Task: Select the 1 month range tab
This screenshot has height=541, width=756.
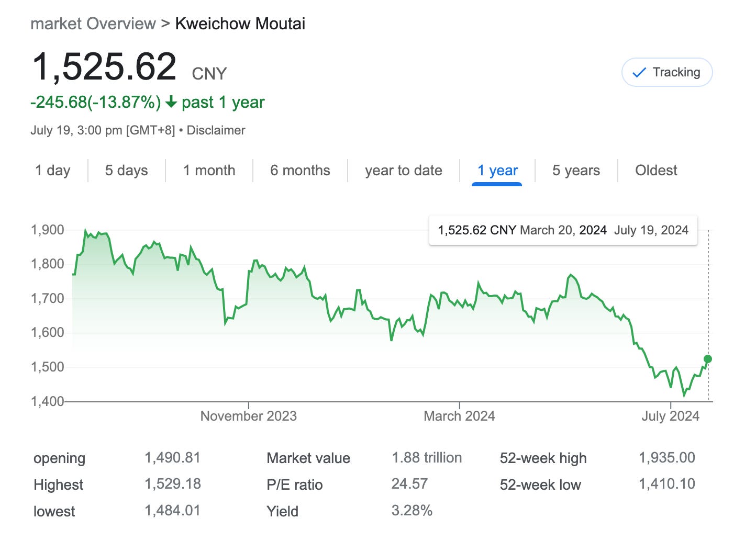Action: 209,171
